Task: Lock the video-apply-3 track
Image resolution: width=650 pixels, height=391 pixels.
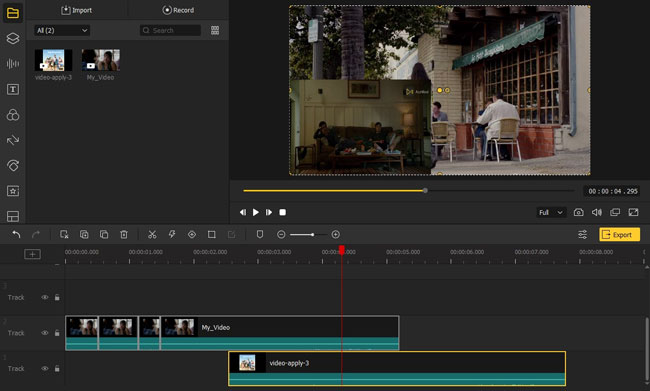Action: [x=57, y=369]
